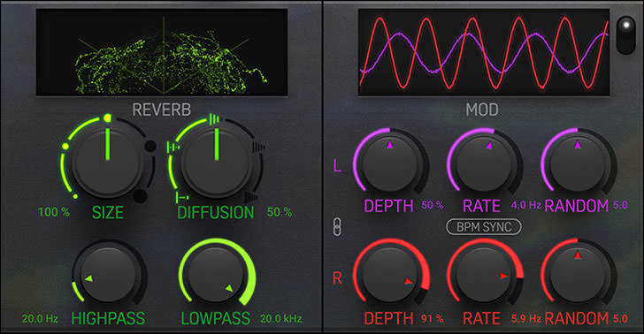Screen dimensions: 644x334
Task: Click the LOWPASS label
Action: coord(216,318)
